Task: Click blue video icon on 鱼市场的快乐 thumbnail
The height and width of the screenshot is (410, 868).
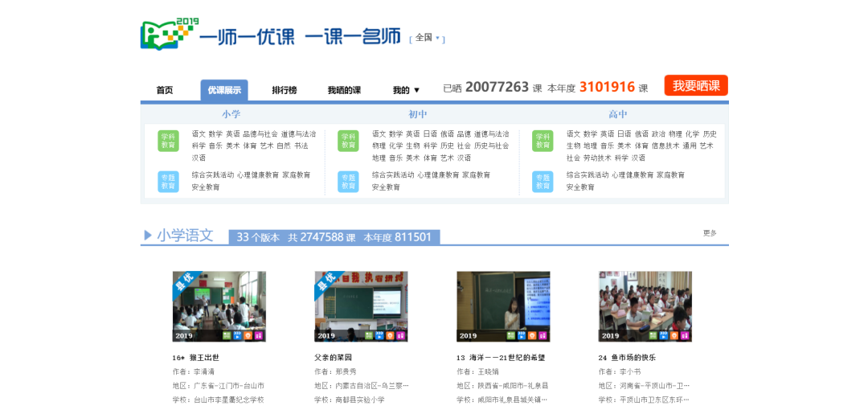Action: pyautogui.click(x=663, y=335)
